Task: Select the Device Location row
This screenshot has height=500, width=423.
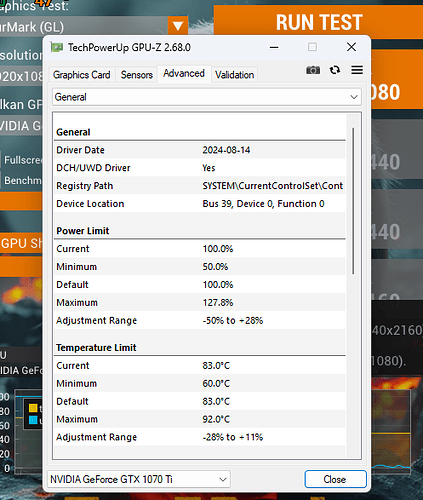Action: (x=200, y=203)
